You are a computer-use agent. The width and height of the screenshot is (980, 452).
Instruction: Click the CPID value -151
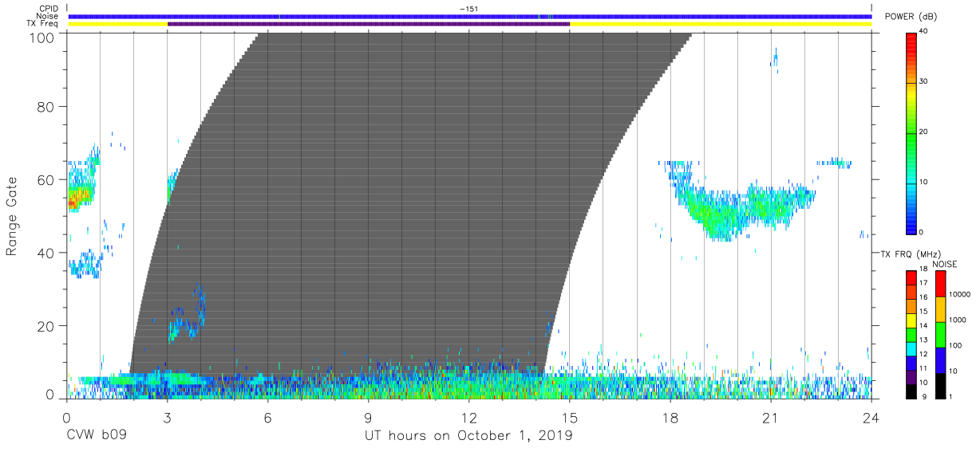click(x=468, y=9)
